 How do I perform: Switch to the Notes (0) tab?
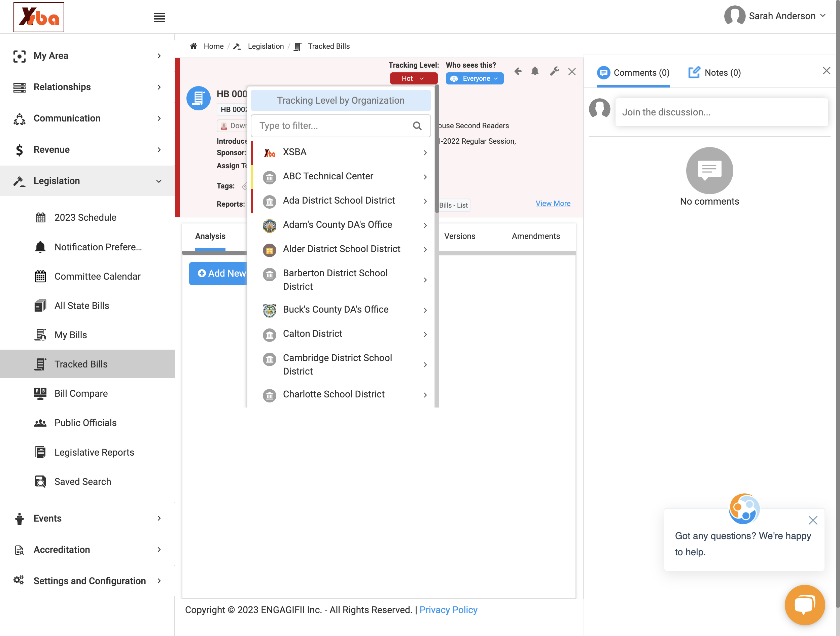[x=714, y=73]
